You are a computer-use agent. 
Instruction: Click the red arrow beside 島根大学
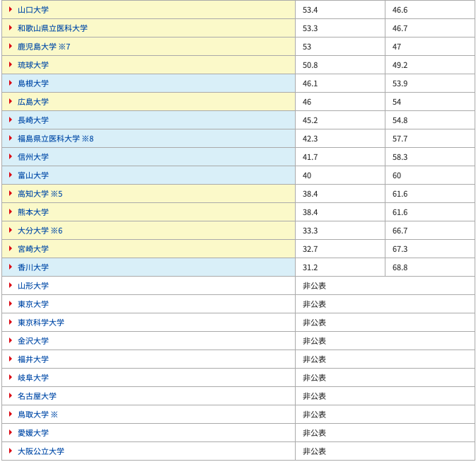[11, 83]
